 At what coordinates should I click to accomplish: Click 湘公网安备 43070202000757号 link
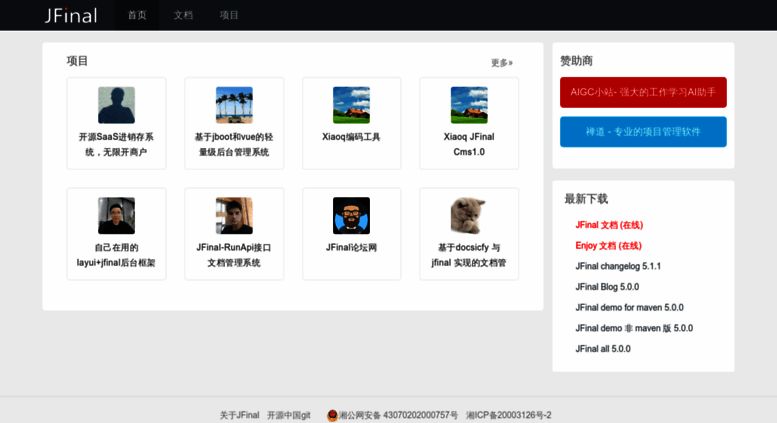(x=398, y=415)
